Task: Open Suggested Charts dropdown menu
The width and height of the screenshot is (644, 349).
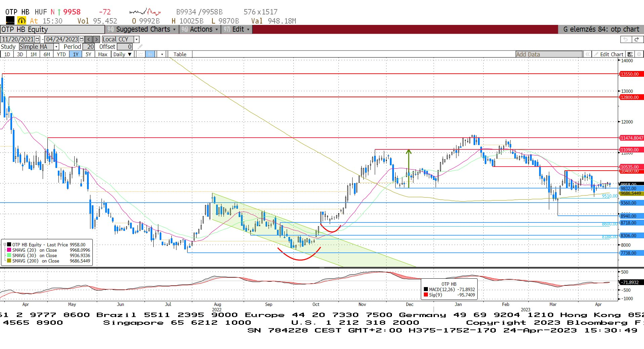Action: click(x=142, y=29)
